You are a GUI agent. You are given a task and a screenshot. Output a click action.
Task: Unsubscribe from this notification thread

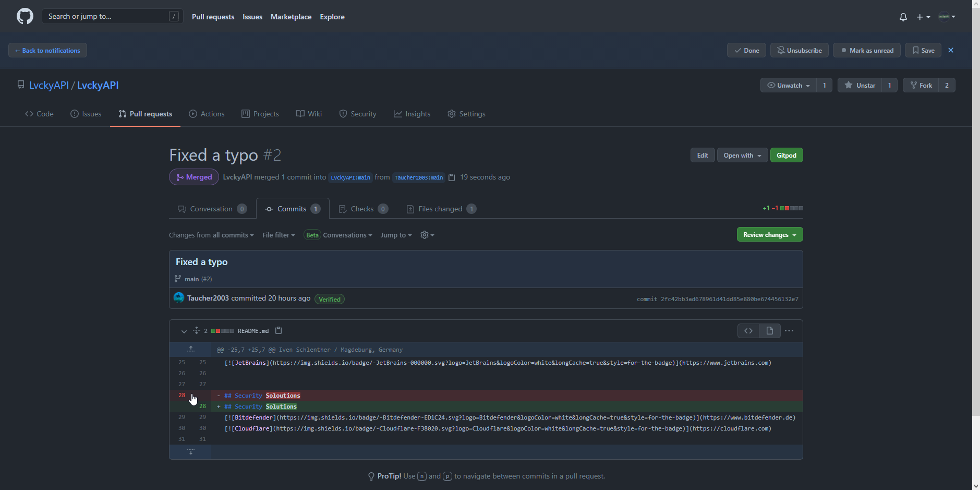pos(799,51)
